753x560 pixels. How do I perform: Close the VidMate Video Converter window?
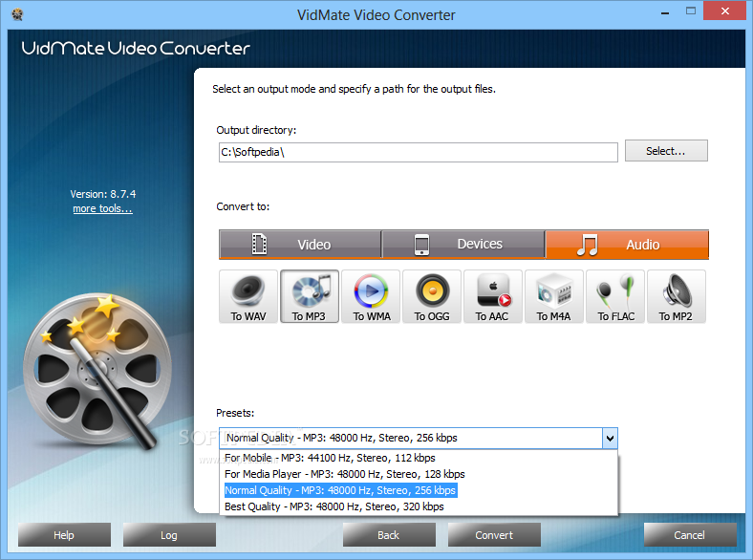(724, 11)
